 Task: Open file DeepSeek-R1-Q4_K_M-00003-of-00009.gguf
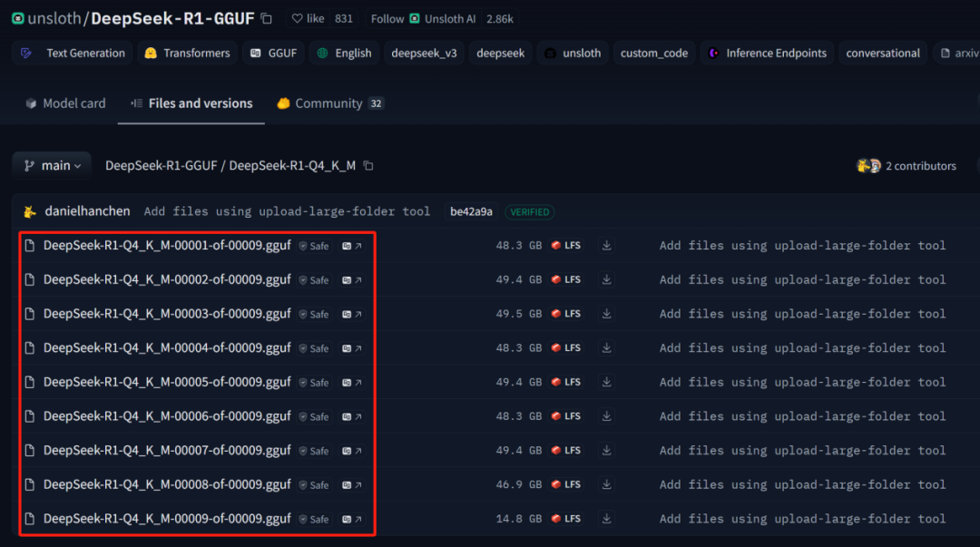(x=167, y=314)
